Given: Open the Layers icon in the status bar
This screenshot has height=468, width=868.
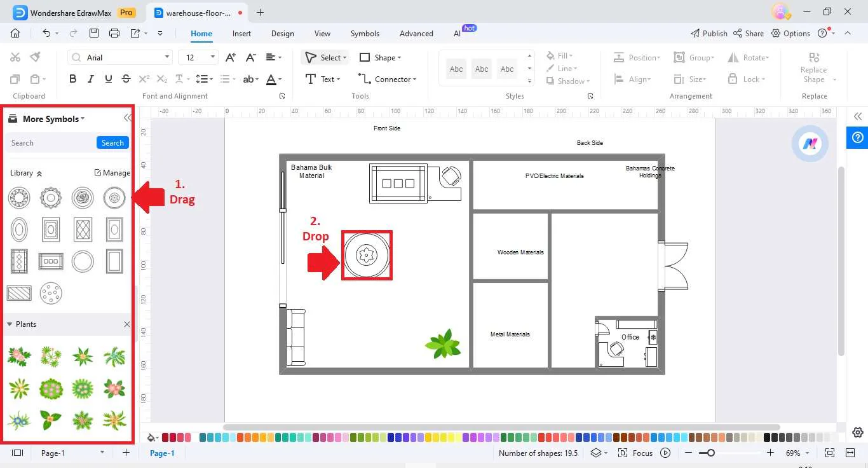Looking at the screenshot, I should click(595, 453).
